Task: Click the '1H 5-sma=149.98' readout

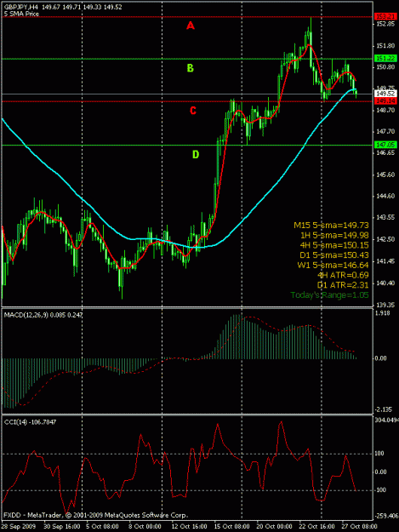Action: pyautogui.click(x=334, y=235)
